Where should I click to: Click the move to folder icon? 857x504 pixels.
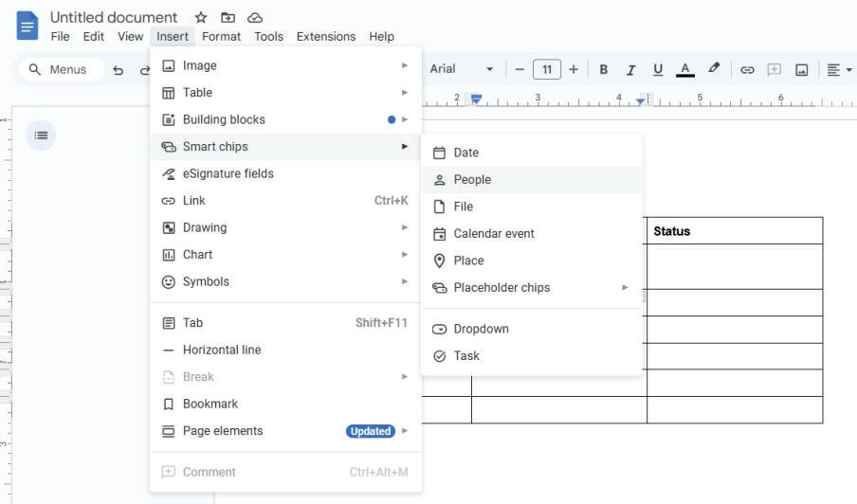(228, 18)
